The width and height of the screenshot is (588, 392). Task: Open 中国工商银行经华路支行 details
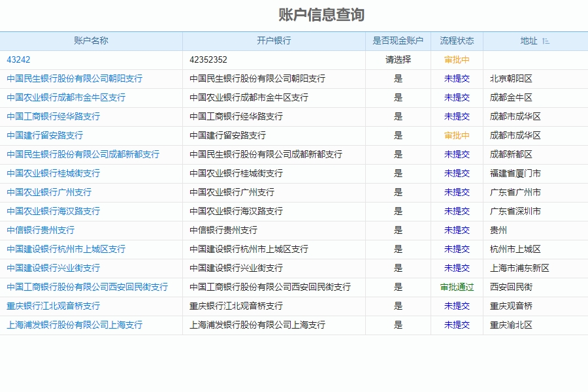pyautogui.click(x=54, y=116)
